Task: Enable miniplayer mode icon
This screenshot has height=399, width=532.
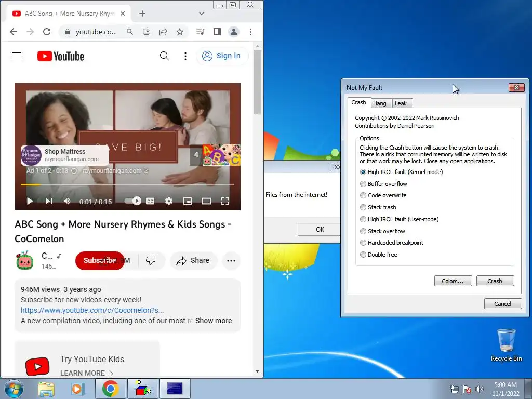Action: (187, 201)
